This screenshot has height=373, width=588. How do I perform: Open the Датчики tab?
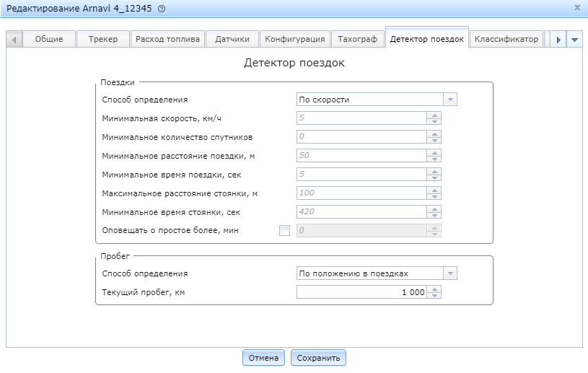tap(232, 39)
